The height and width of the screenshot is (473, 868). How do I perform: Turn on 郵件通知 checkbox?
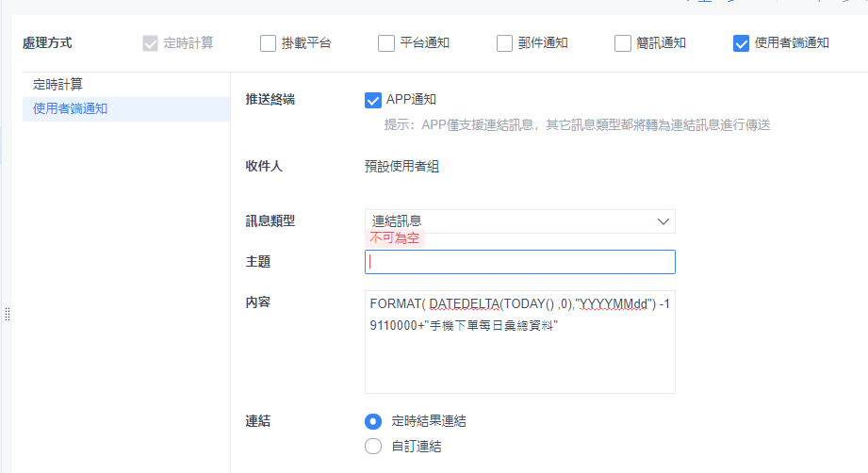[504, 42]
